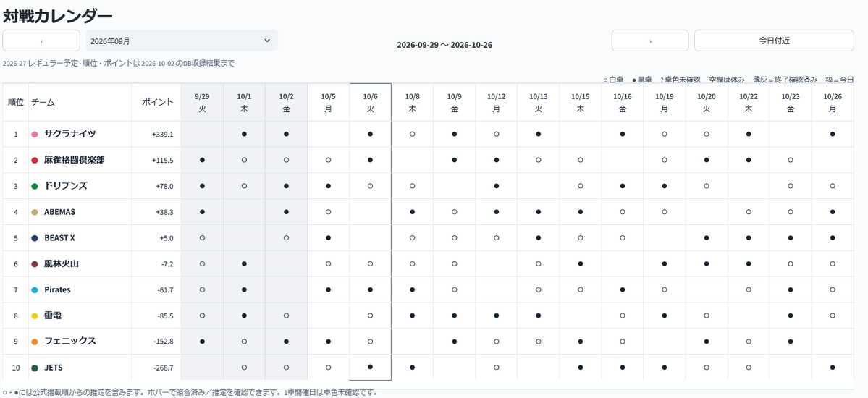The image size is (868, 398).
Task: Click 麻雀格闘倶楽部 black marker on 9/29
Action: [202, 160]
